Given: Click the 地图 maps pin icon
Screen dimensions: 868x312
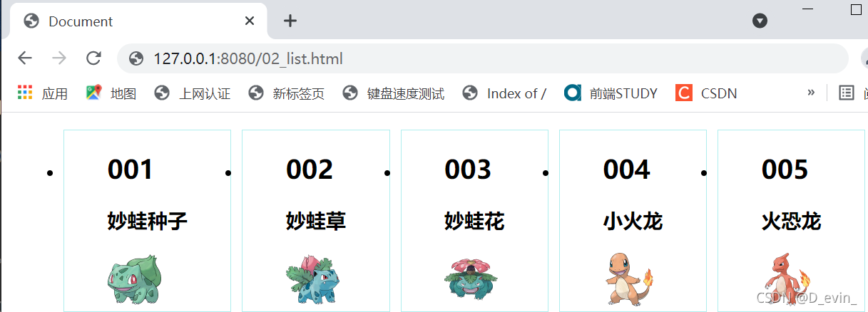Looking at the screenshot, I should click(93, 93).
